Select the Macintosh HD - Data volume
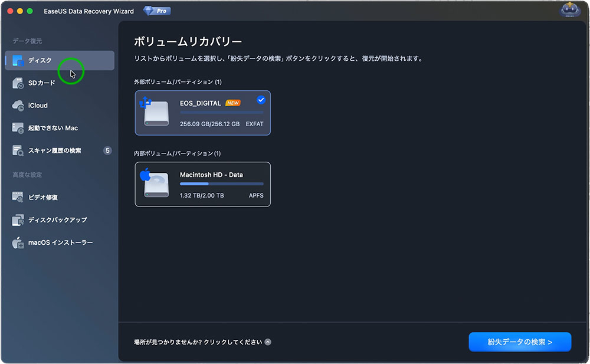590x364 pixels. 202,185
